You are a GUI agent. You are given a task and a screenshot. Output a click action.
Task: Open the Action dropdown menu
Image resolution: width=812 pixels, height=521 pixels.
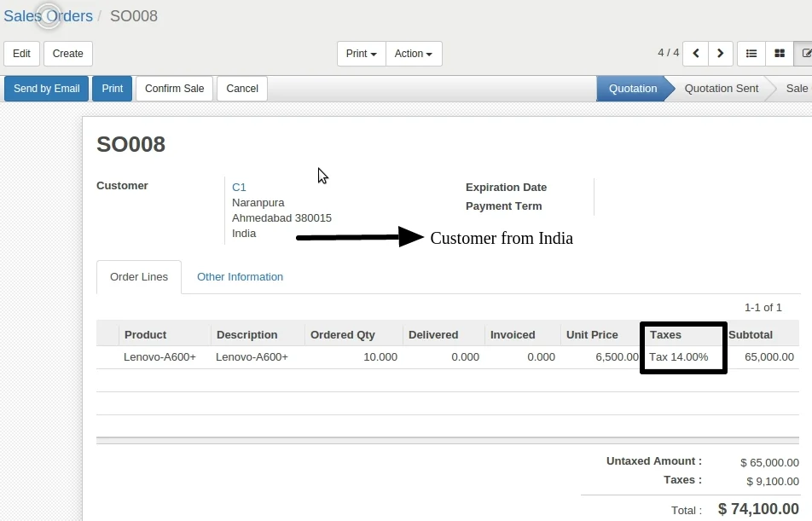414,53
